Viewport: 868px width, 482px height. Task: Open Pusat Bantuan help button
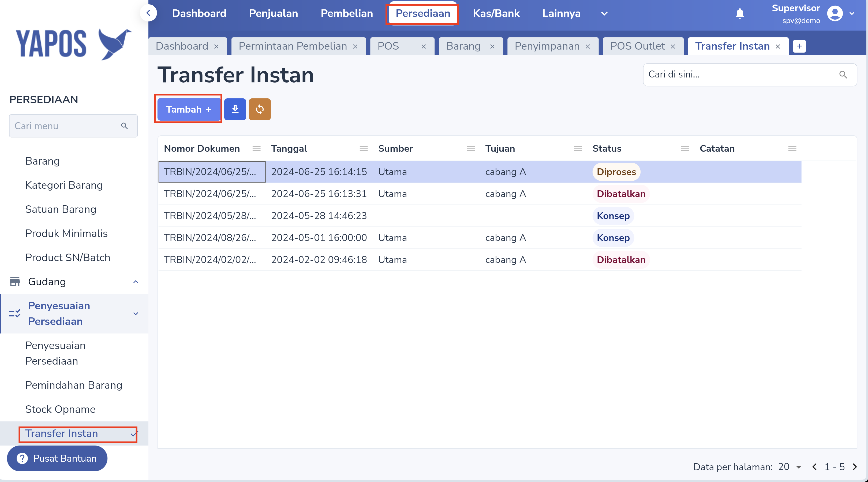tap(57, 458)
